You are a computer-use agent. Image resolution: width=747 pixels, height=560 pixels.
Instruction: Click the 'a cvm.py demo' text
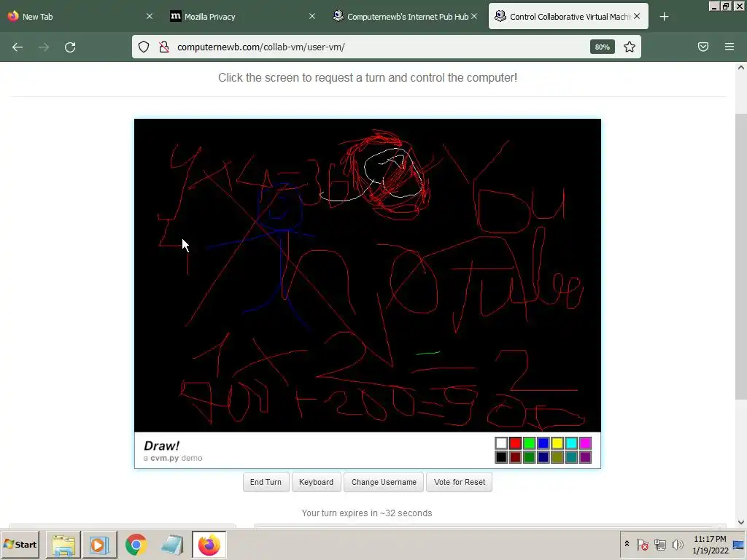coord(173,458)
